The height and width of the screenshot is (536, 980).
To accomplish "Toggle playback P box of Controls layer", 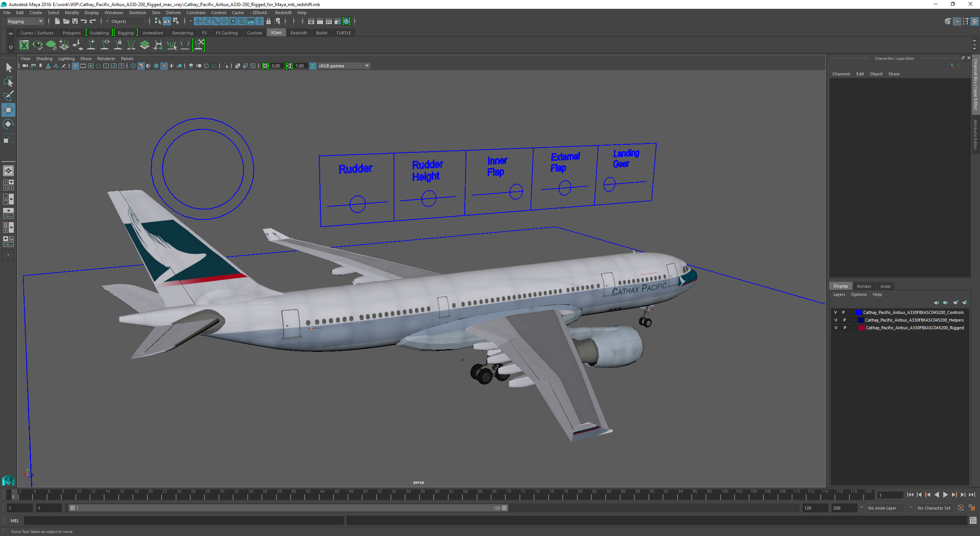I will [843, 312].
